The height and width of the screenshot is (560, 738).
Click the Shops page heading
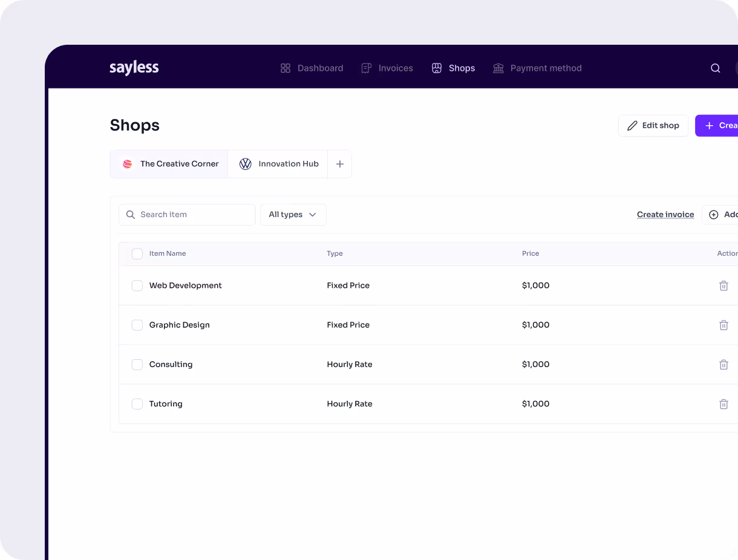[135, 125]
